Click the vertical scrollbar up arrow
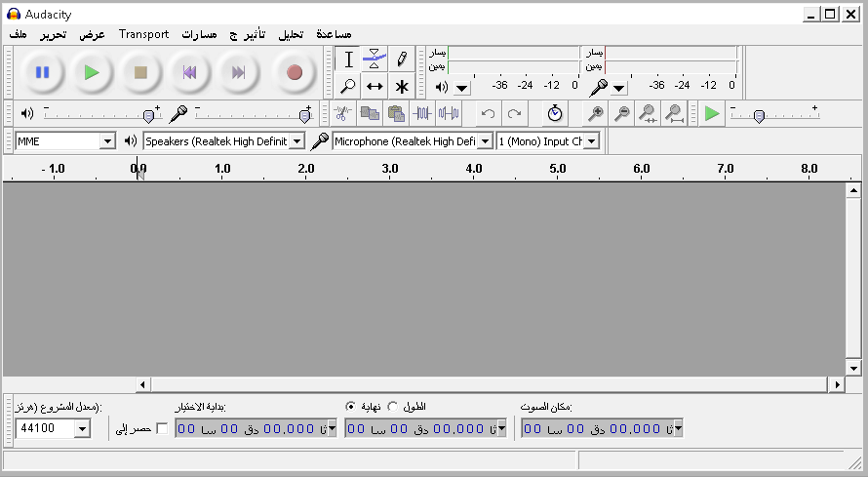Screen dimensions: 868x477 853,191
